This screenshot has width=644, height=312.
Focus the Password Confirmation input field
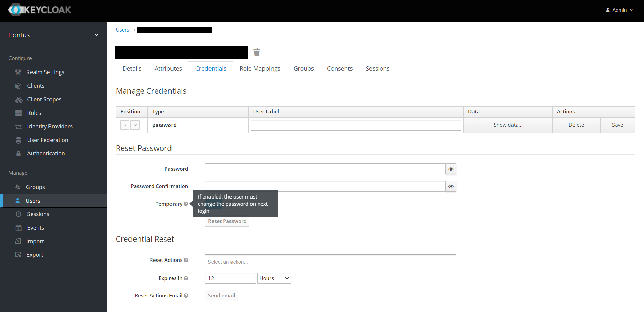325,186
